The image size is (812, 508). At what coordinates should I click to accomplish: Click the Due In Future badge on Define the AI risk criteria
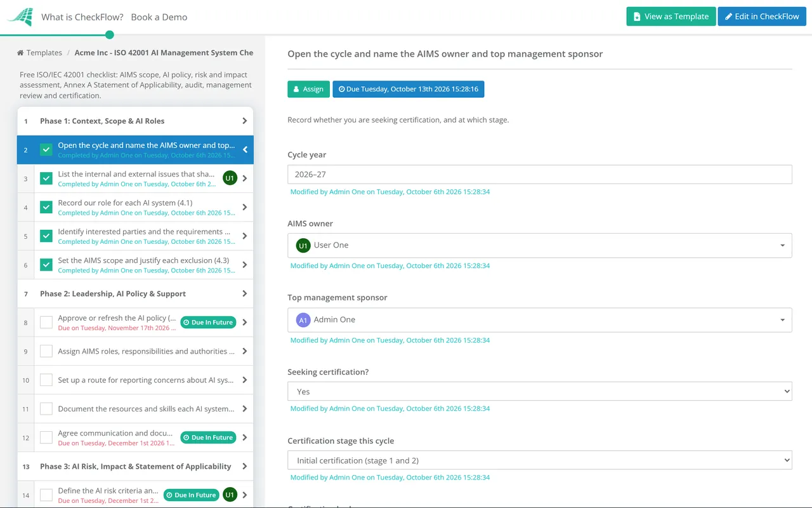tap(191, 495)
